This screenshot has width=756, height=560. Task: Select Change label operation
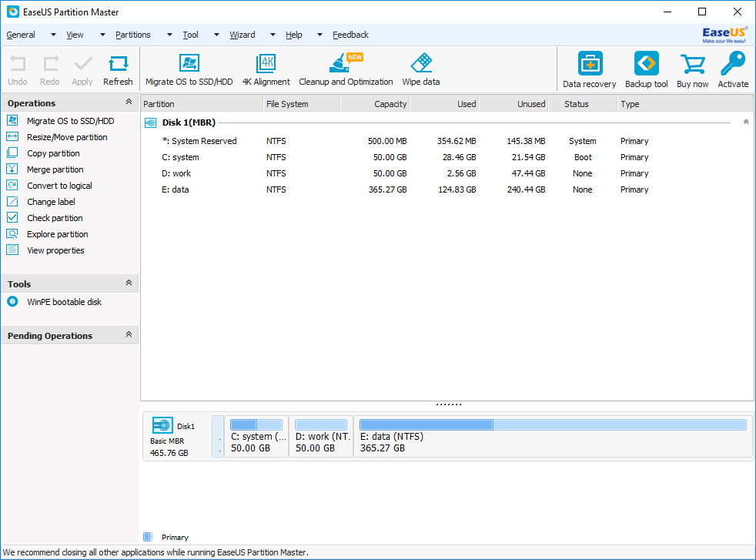tap(51, 202)
